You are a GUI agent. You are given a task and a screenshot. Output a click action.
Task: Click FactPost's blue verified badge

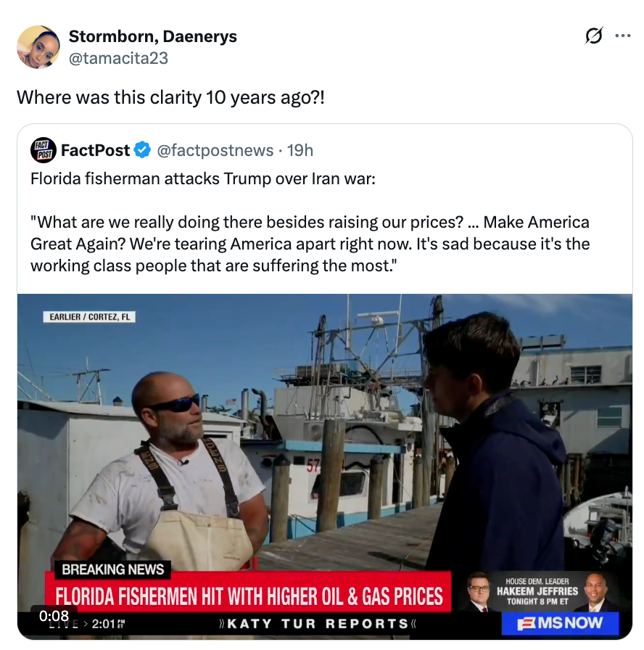(142, 150)
